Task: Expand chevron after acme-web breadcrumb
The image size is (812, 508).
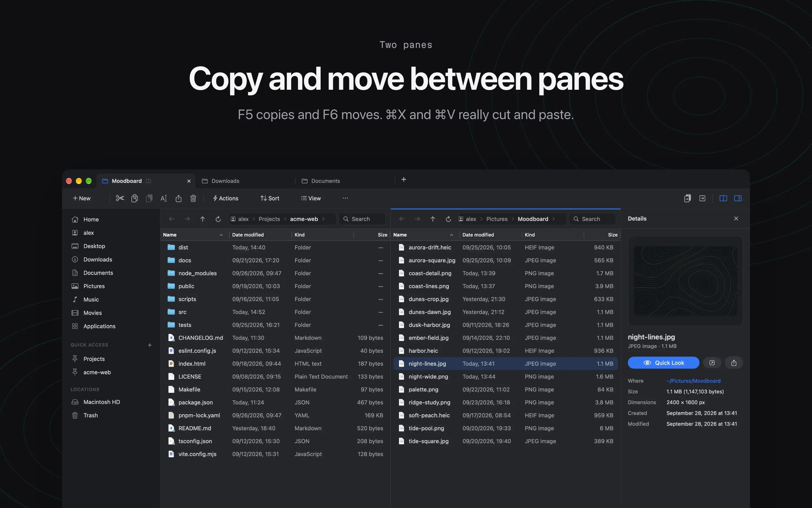Action: pyautogui.click(x=323, y=219)
